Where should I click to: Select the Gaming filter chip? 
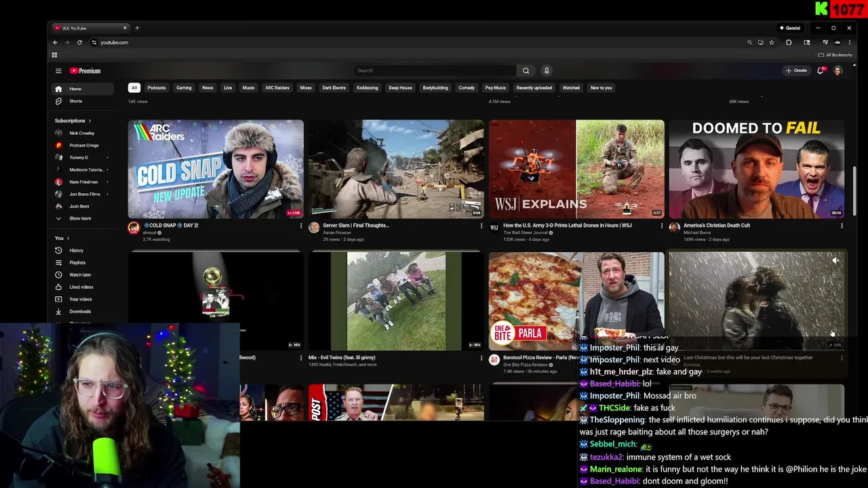(184, 87)
